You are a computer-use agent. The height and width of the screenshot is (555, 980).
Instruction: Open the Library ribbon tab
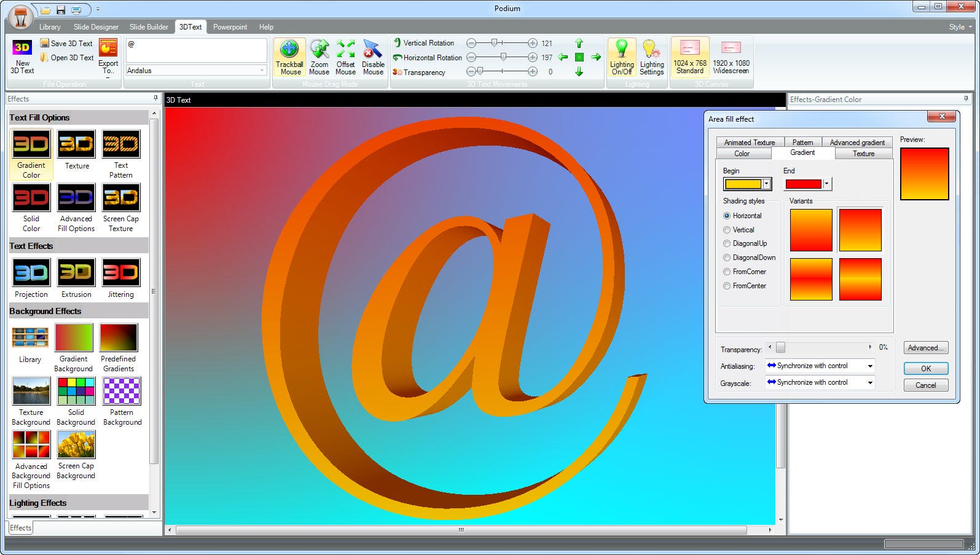tap(50, 27)
